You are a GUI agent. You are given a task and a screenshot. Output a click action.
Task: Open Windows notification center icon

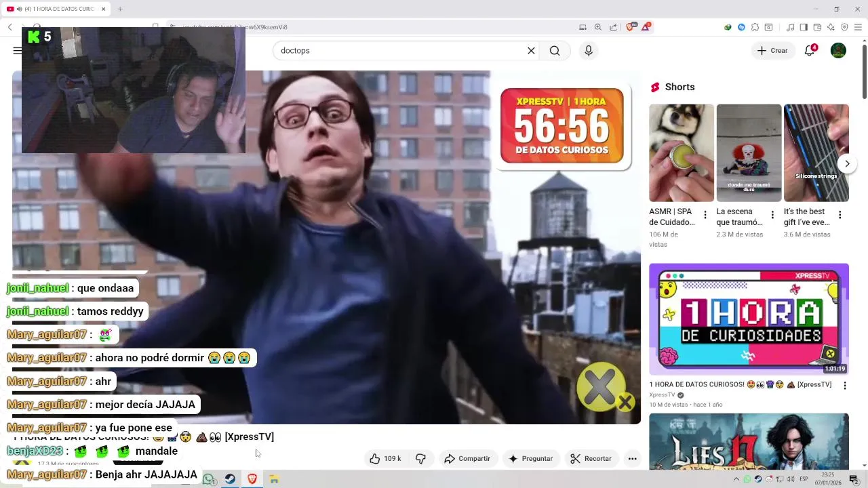point(854,479)
